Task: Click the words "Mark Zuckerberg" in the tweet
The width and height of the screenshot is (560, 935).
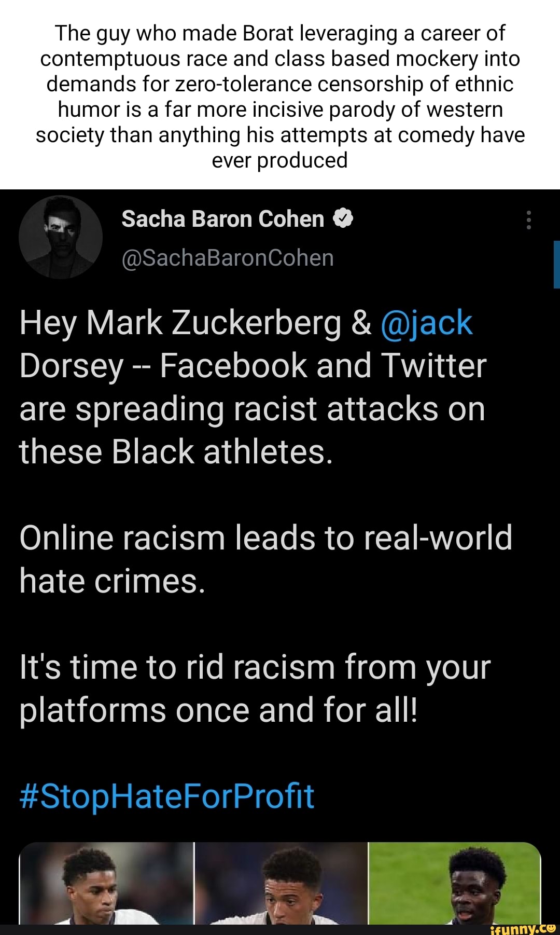Action: tap(214, 323)
